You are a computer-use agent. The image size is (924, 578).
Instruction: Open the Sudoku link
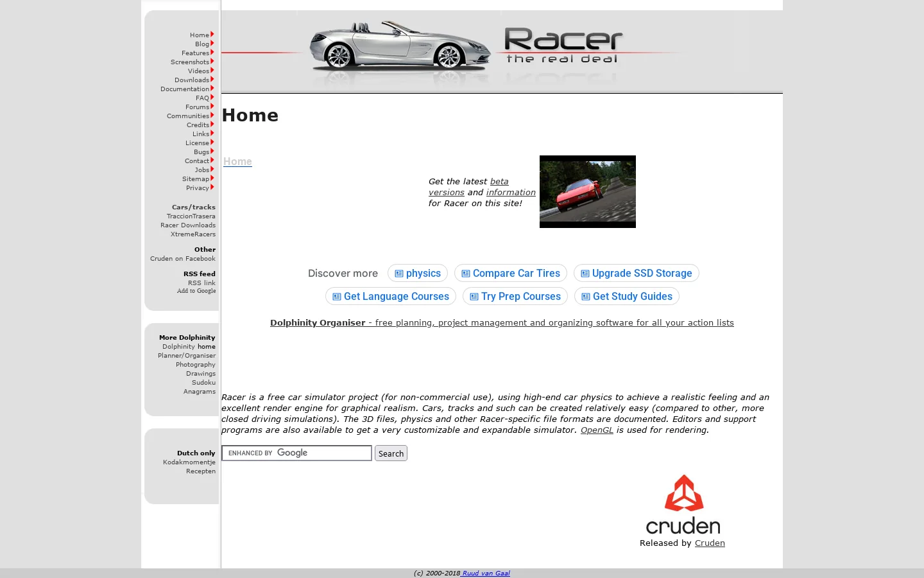(x=203, y=383)
